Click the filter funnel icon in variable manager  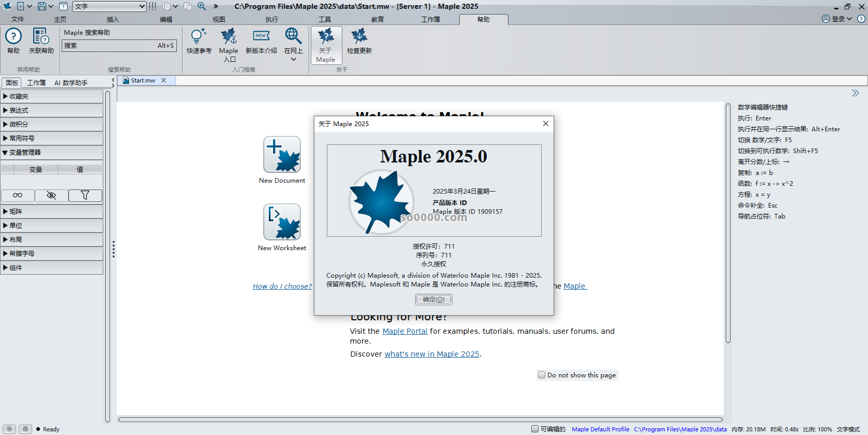(85, 195)
